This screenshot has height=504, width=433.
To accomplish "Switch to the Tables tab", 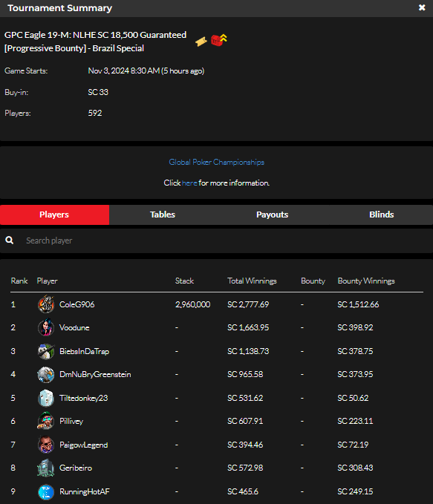I will 163,215.
